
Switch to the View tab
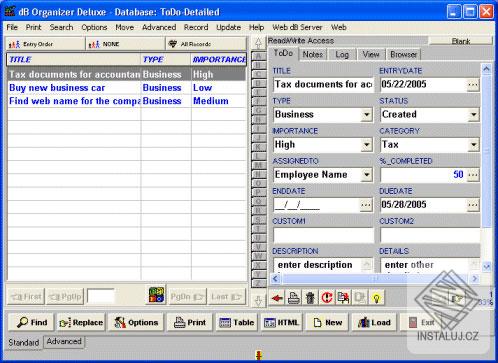coord(371,54)
